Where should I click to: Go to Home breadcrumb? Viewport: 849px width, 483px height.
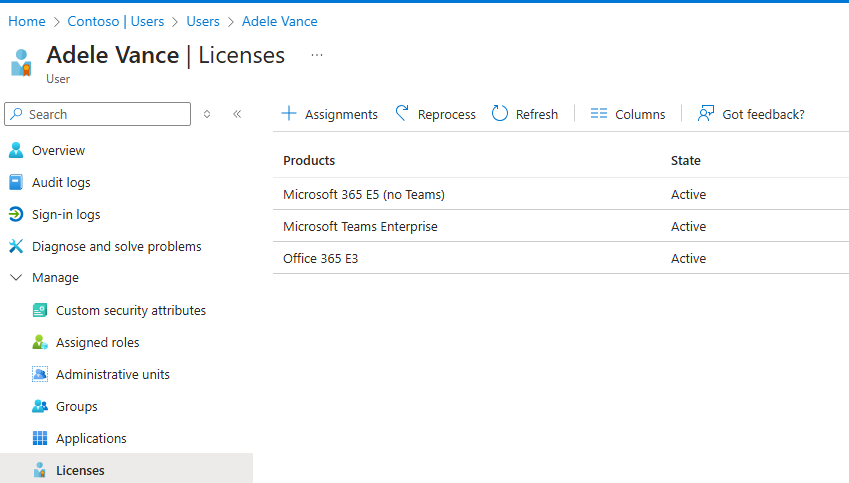[x=27, y=21]
